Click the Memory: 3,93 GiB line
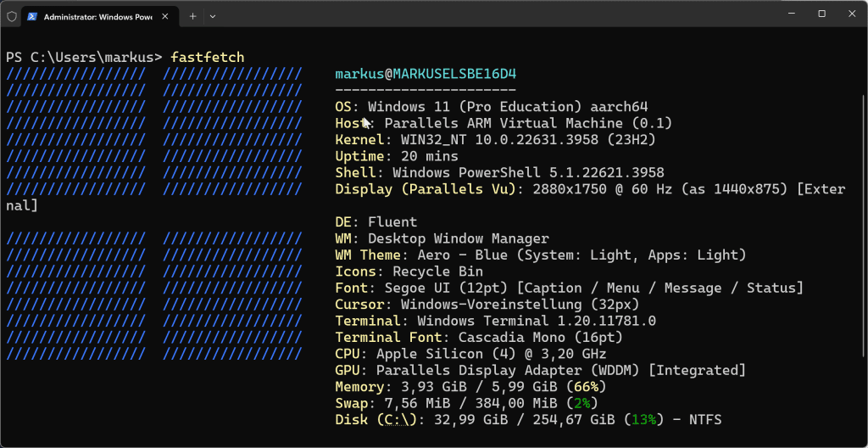Viewport: 868px width, 448px height. [x=471, y=386]
